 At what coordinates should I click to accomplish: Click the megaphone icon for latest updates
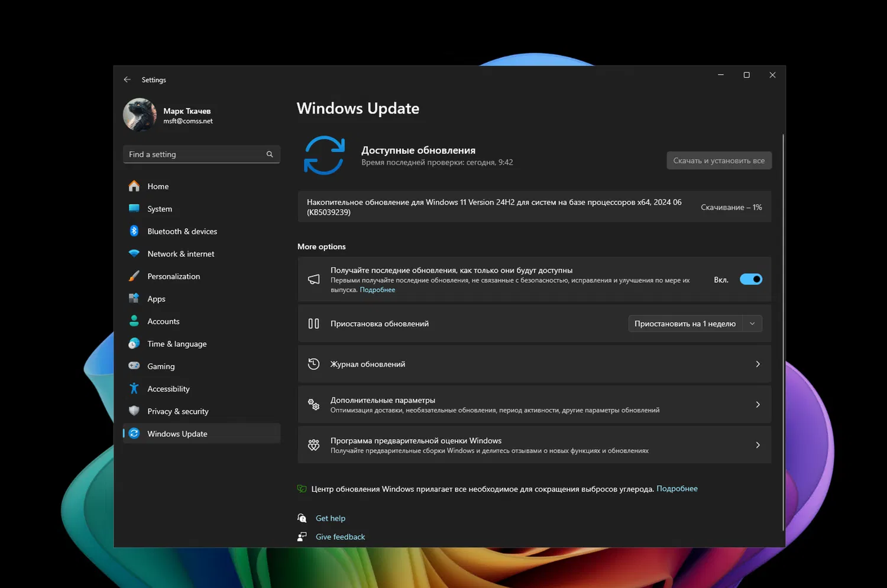point(314,280)
